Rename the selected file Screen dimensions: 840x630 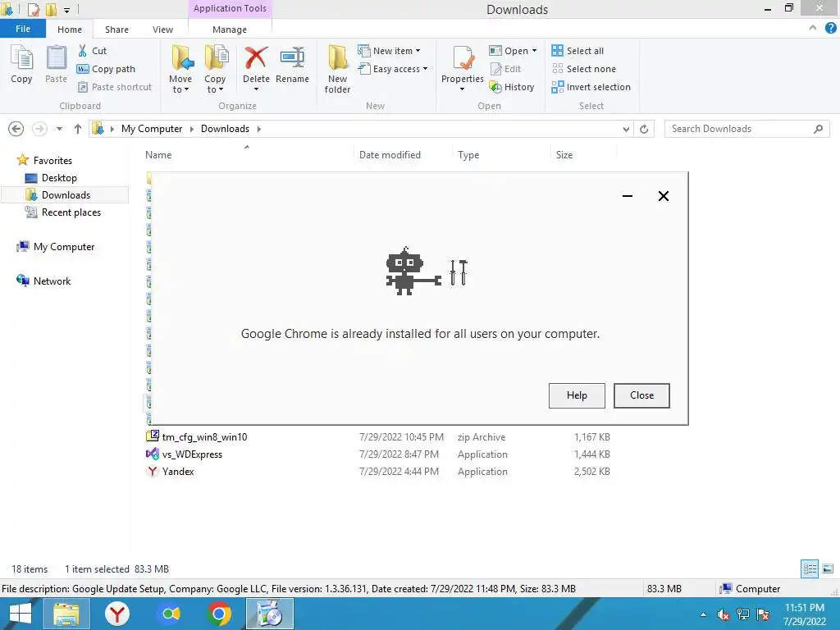[x=293, y=65]
